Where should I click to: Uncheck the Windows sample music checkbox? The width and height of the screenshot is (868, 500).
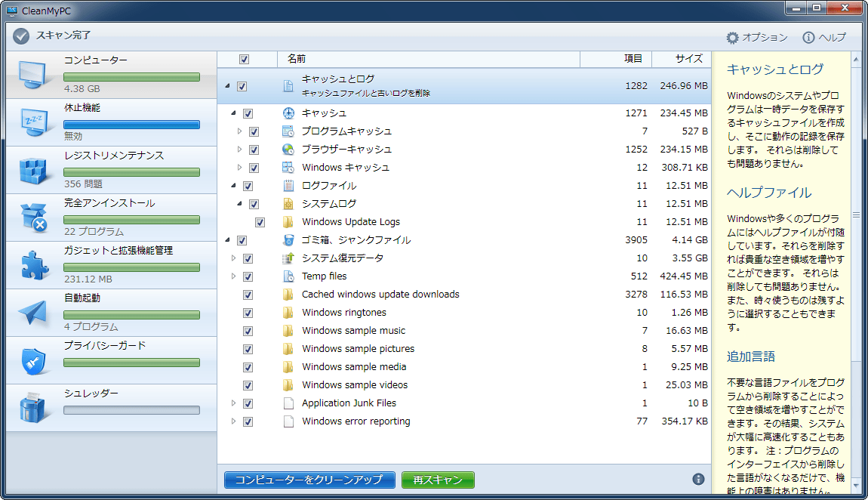248,331
